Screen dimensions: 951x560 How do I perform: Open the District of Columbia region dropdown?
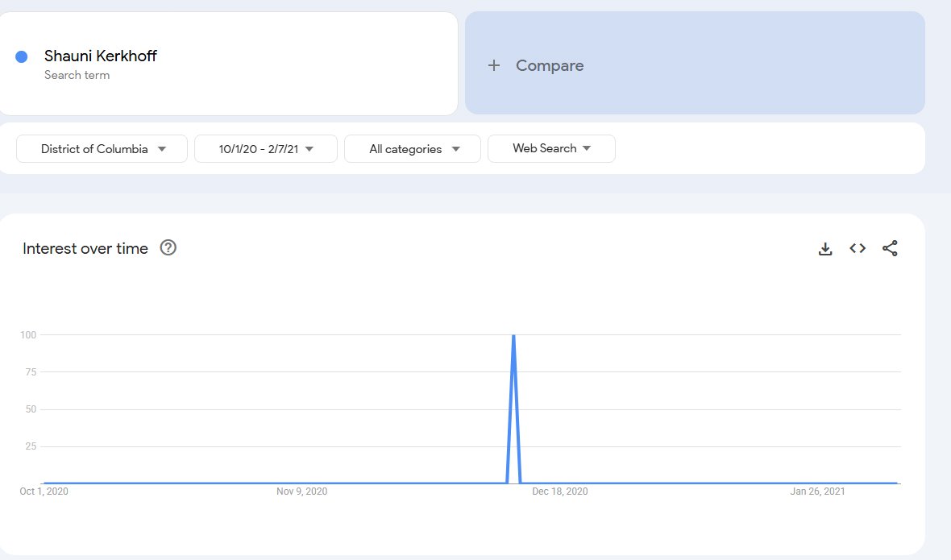[101, 148]
